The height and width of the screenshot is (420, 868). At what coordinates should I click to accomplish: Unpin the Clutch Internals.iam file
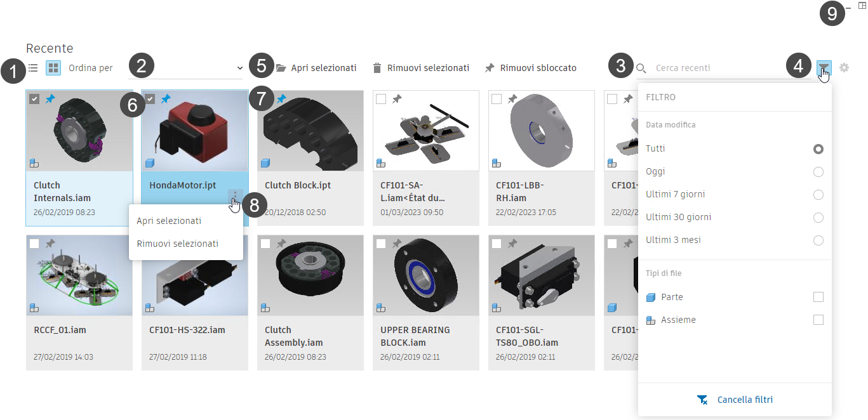point(50,99)
